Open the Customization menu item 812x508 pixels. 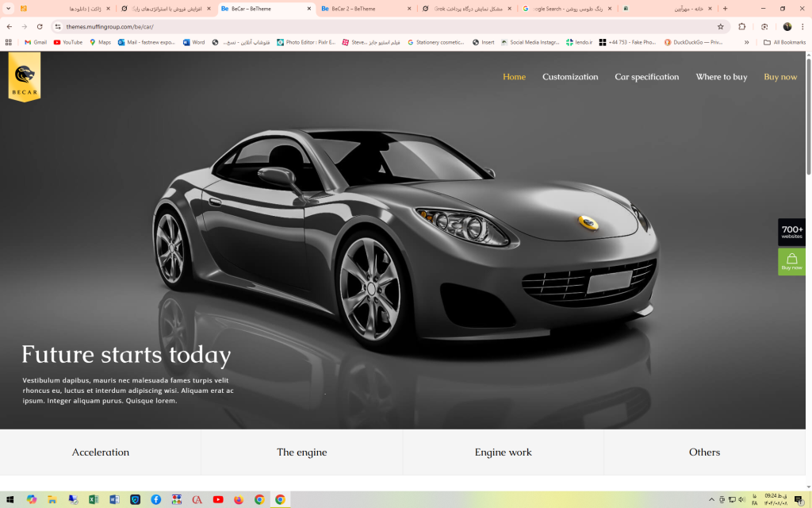(570, 77)
